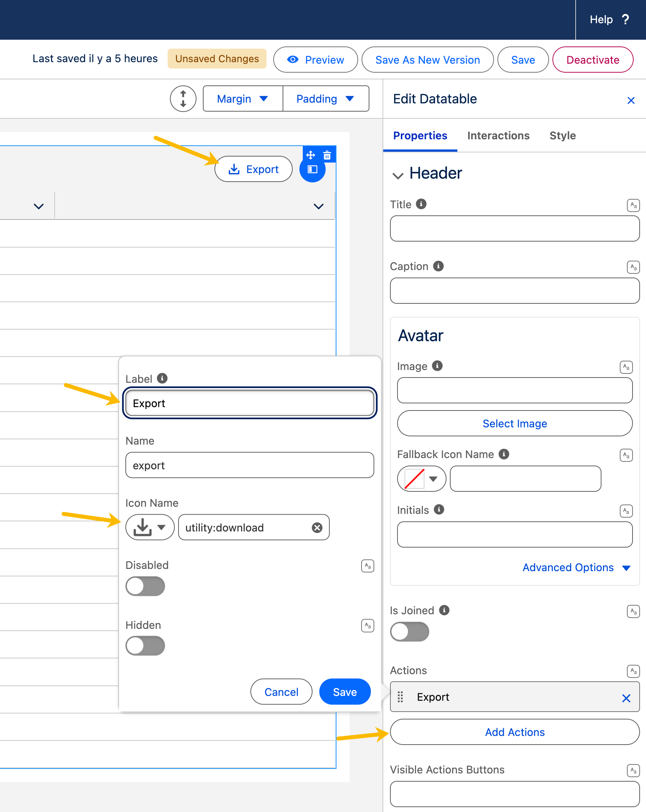
Task: Click the vertical resize arrows icon
Action: click(x=183, y=99)
